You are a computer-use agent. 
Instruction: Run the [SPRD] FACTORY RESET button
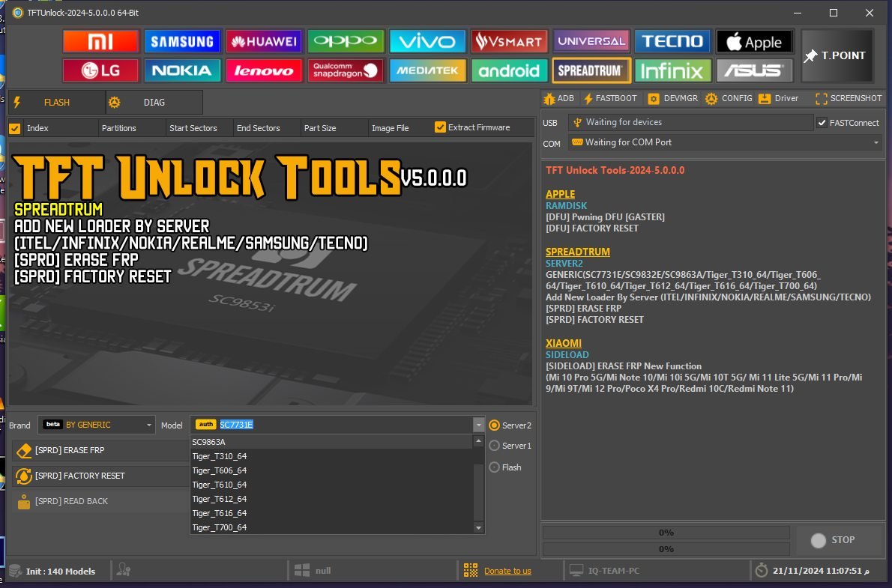point(100,476)
